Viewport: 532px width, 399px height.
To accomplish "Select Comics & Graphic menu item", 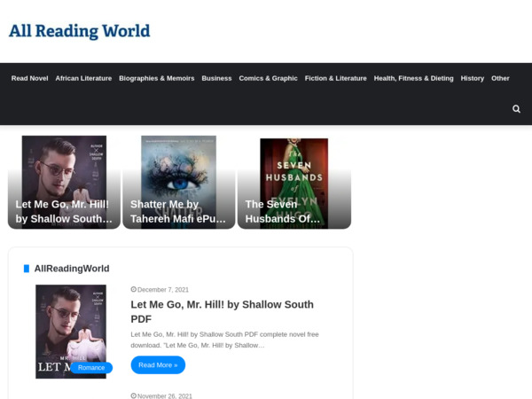I will (x=268, y=78).
